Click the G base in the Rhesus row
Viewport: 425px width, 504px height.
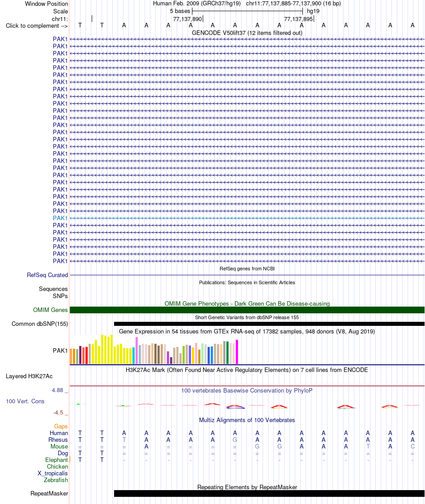click(x=235, y=440)
